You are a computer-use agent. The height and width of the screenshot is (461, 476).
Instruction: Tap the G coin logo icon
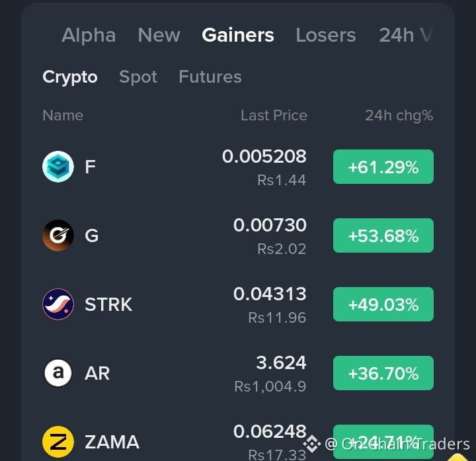click(58, 235)
